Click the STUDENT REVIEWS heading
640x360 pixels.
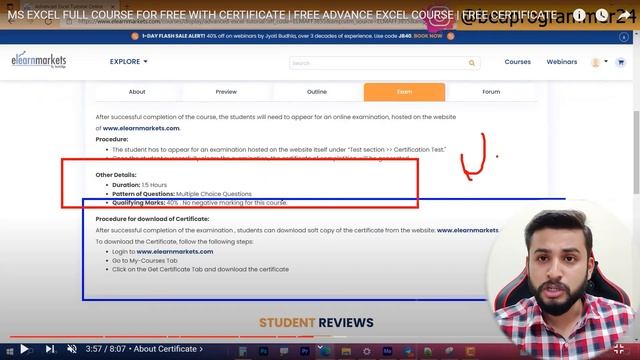pyautogui.click(x=316, y=322)
